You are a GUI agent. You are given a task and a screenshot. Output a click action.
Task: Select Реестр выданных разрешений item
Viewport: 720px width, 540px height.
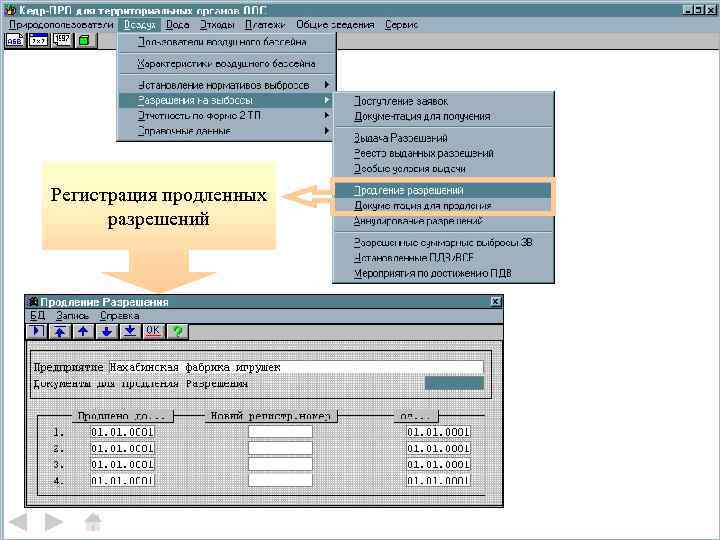coord(444,153)
